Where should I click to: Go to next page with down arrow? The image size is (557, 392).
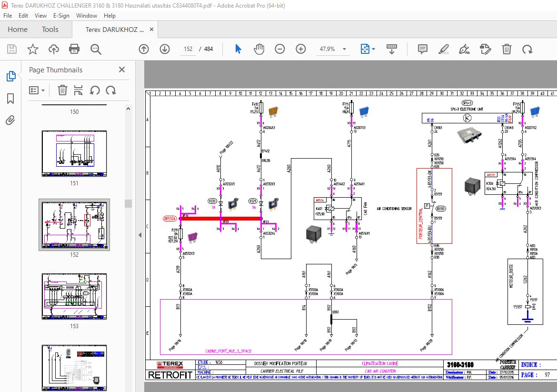[164, 49]
